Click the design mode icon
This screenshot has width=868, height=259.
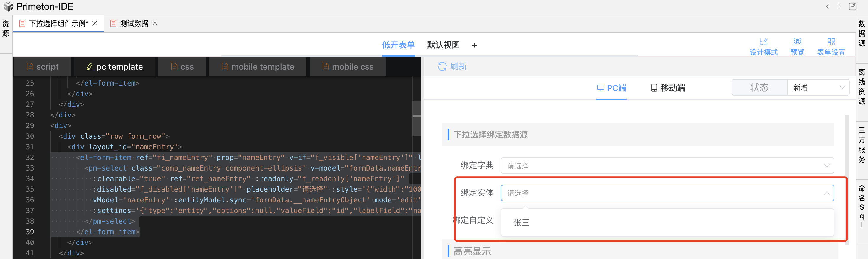coord(763,42)
